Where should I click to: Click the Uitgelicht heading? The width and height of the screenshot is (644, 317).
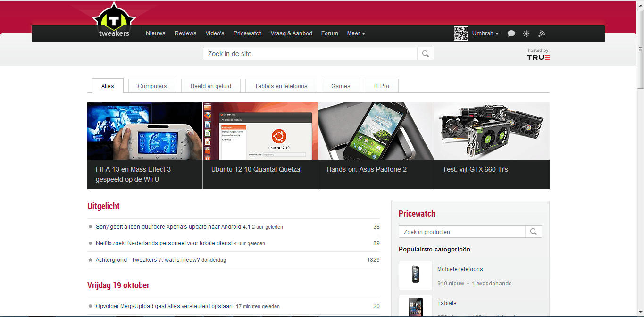pyautogui.click(x=103, y=206)
